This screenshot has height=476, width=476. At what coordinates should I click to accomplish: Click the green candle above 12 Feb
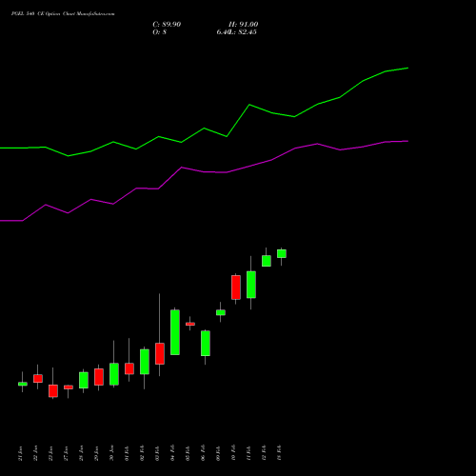tap(267, 261)
